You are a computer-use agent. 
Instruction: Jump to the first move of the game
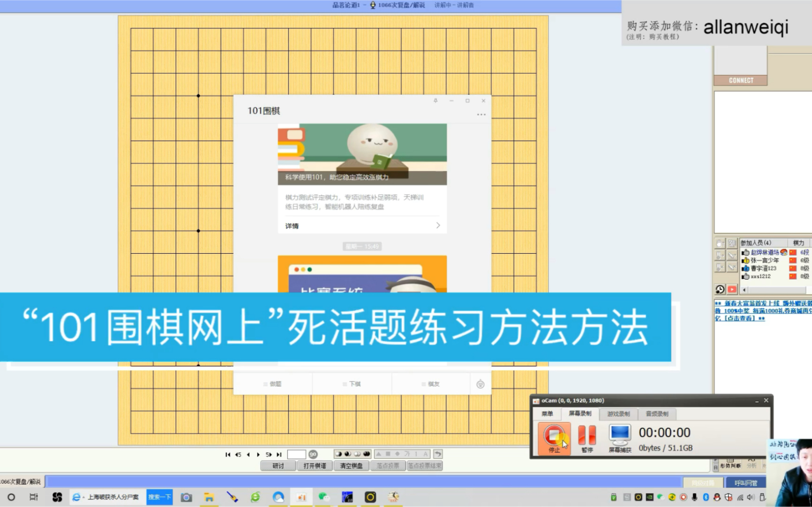[x=228, y=454]
